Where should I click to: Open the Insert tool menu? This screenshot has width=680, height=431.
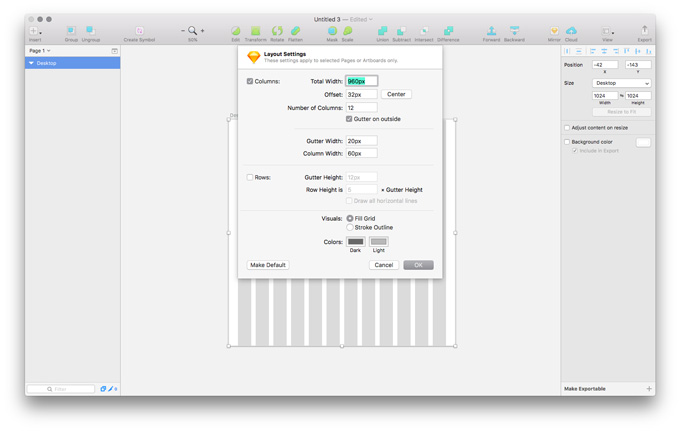click(35, 31)
